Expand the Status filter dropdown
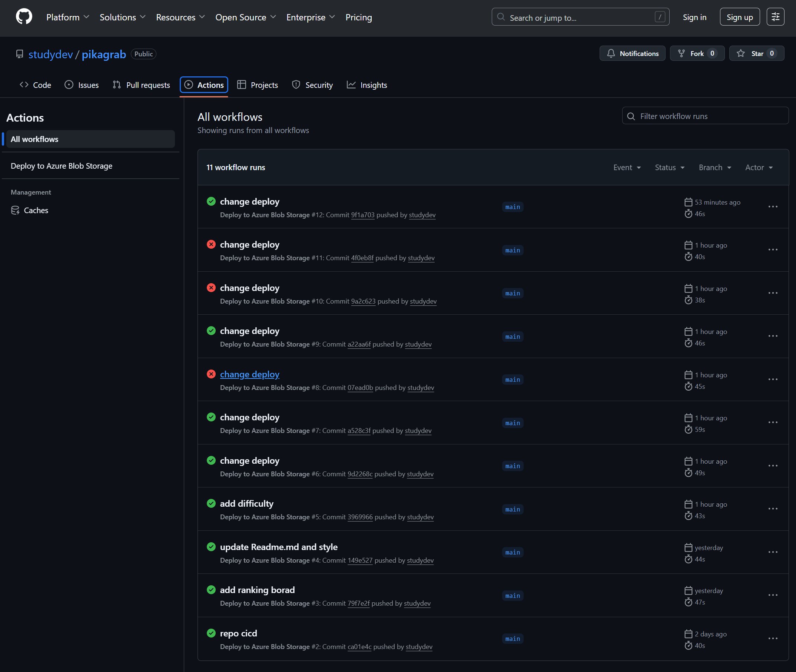Screen dimensions: 796x672 coord(670,168)
